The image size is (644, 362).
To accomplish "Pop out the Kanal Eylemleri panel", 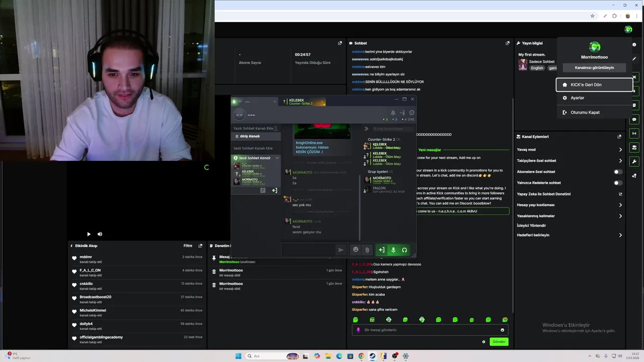I will click(619, 137).
